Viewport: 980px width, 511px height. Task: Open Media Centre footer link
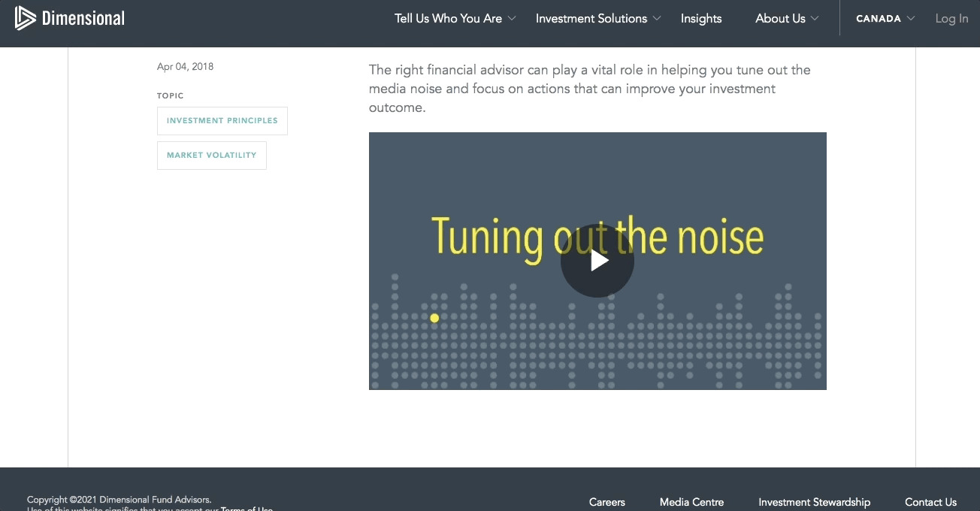pyautogui.click(x=691, y=502)
